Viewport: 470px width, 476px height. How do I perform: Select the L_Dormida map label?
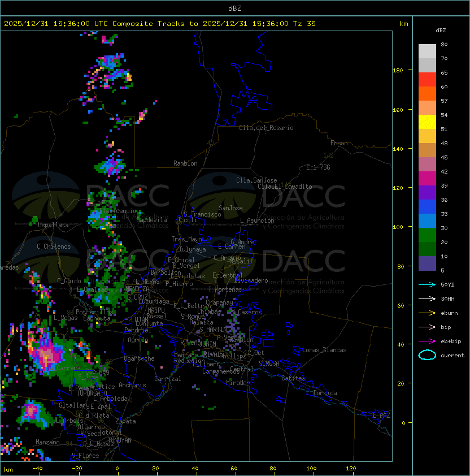321,393
